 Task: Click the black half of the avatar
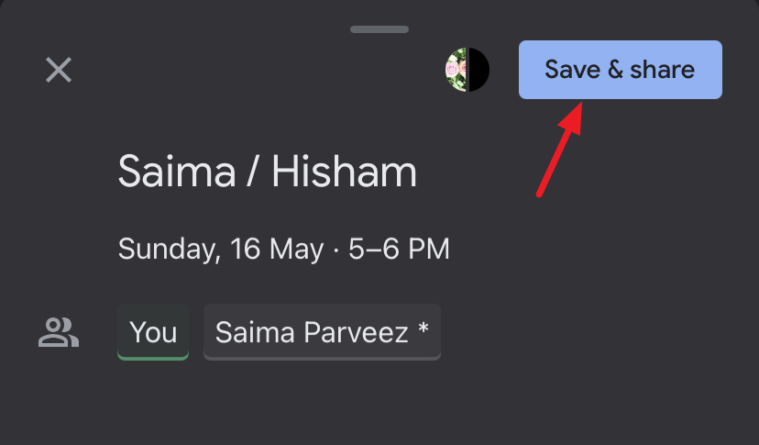tap(479, 70)
